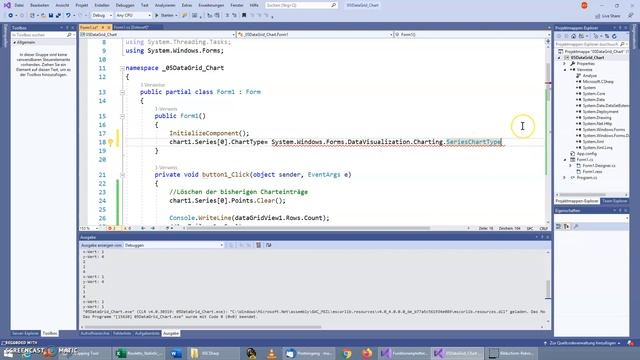
Task: Open the project scope dropdown 05DataGrid_Chart in editor
Action: (158, 35)
